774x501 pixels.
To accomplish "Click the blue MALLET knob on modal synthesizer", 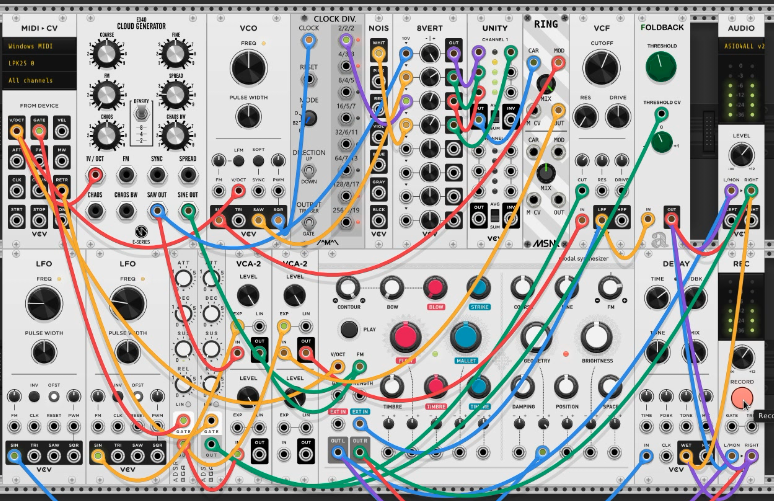I will [x=465, y=337].
